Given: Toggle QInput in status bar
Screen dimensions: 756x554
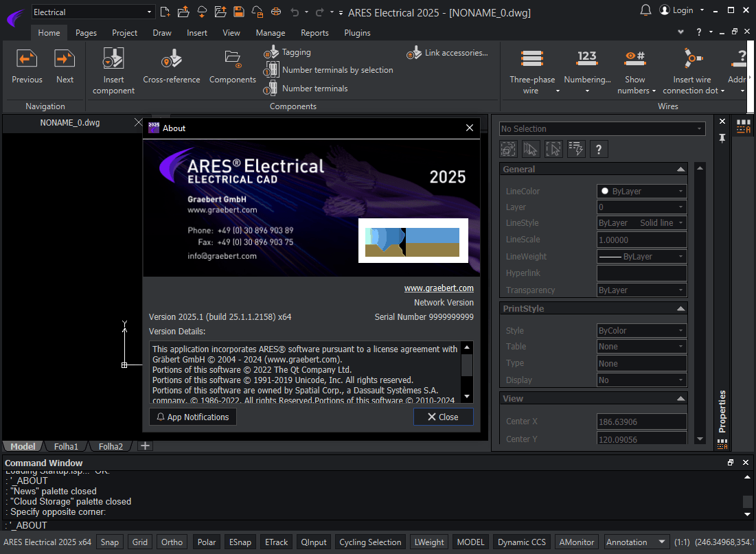Looking at the screenshot, I should 313,542.
